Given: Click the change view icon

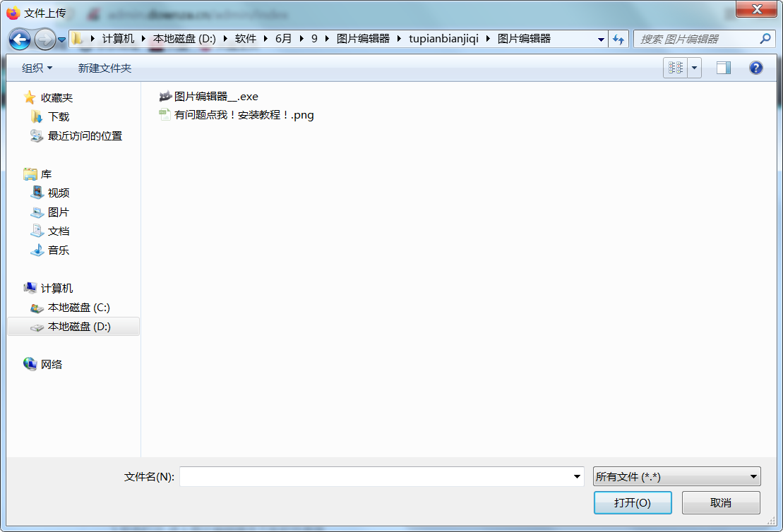Looking at the screenshot, I should coord(676,68).
